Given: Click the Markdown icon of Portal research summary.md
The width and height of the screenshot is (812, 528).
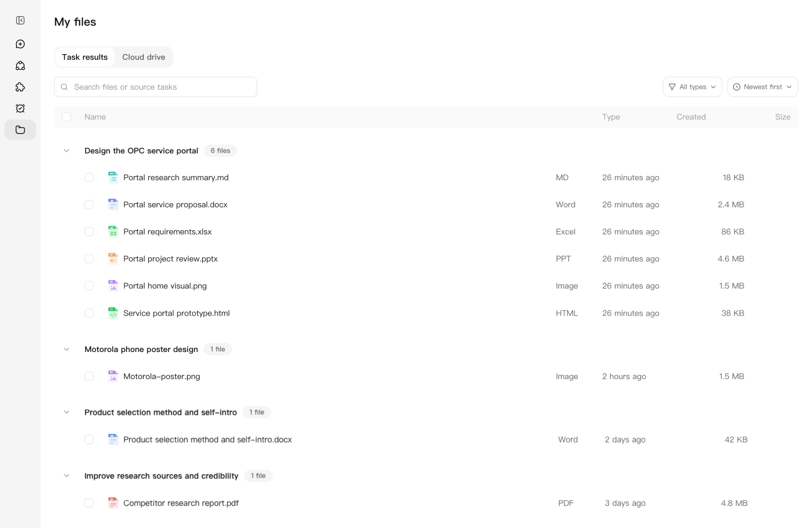Looking at the screenshot, I should click(113, 177).
